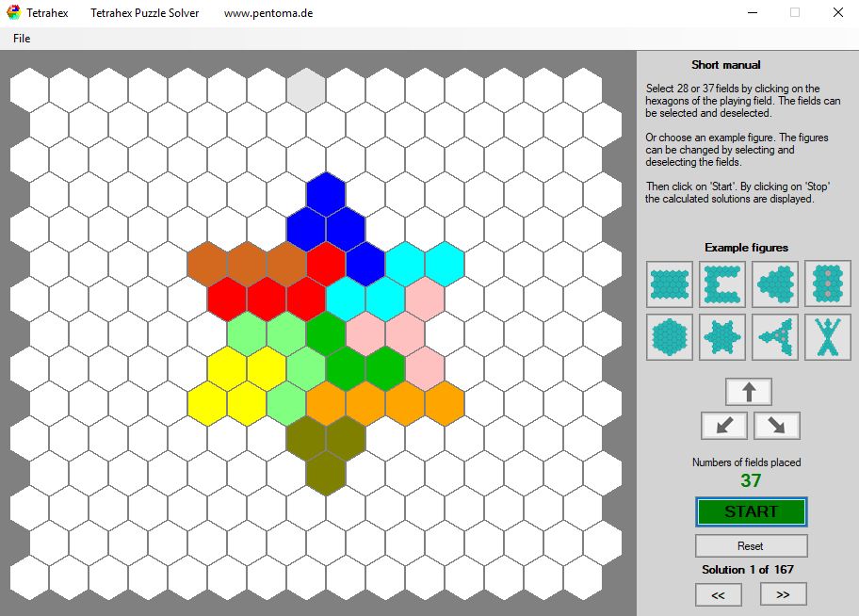Image resolution: width=859 pixels, height=616 pixels.
Task: Click the light grey hexagon in the top row
Action: [306, 89]
